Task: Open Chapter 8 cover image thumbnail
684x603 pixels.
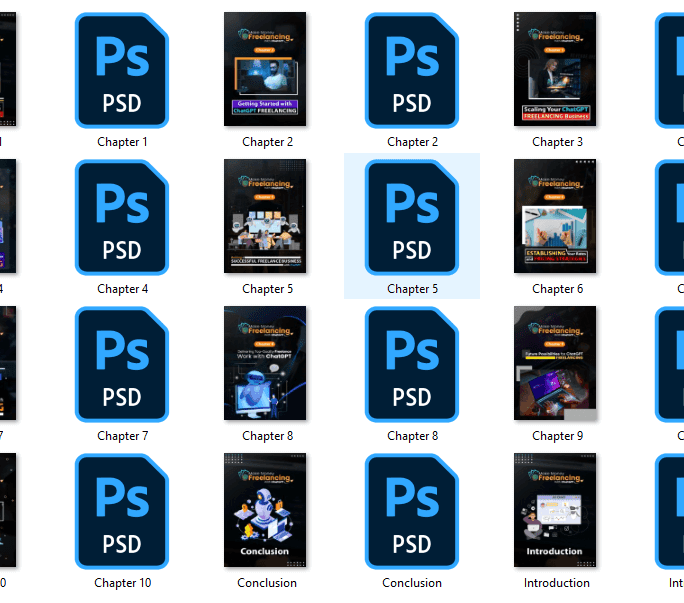Action: (265, 363)
